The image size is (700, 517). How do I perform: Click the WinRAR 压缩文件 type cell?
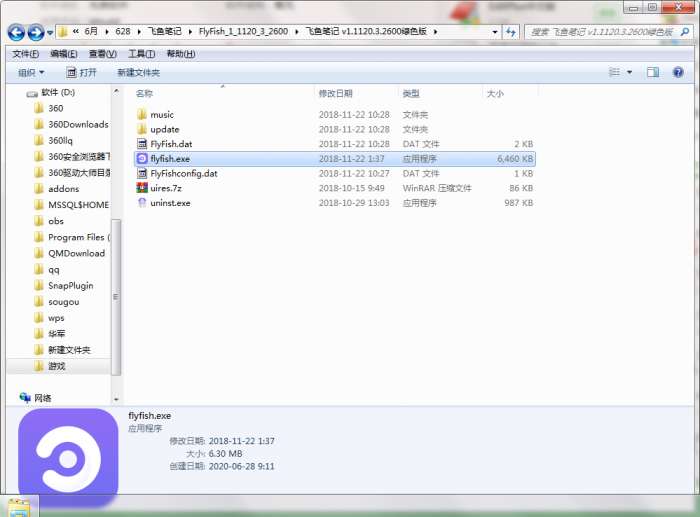pyautogui.click(x=437, y=188)
